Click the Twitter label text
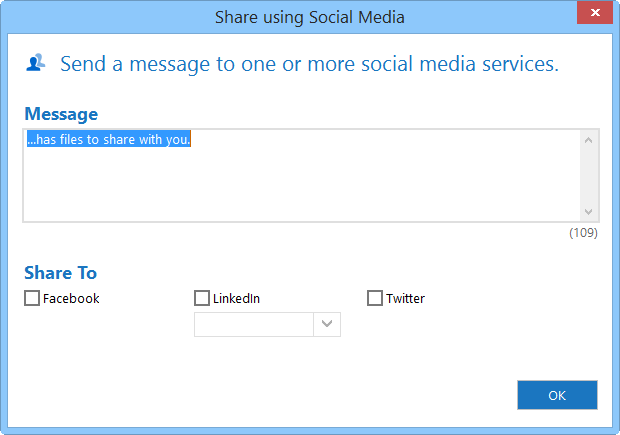The width and height of the screenshot is (620, 435). coord(405,299)
